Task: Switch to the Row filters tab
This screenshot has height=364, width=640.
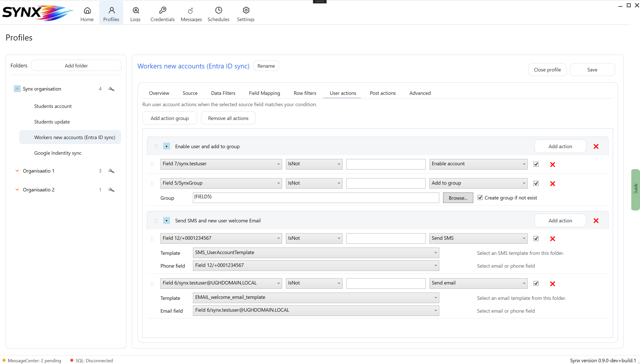Action: coord(305,93)
